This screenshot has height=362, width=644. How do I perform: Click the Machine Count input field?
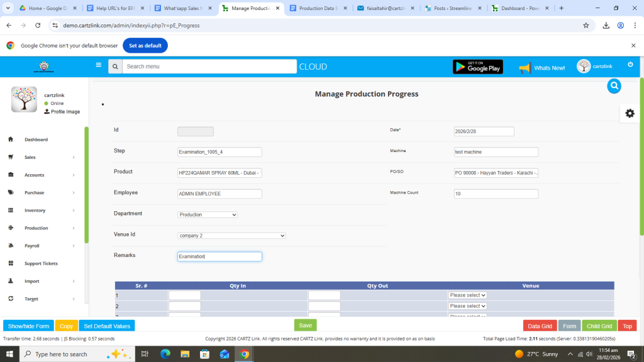pyautogui.click(x=496, y=194)
